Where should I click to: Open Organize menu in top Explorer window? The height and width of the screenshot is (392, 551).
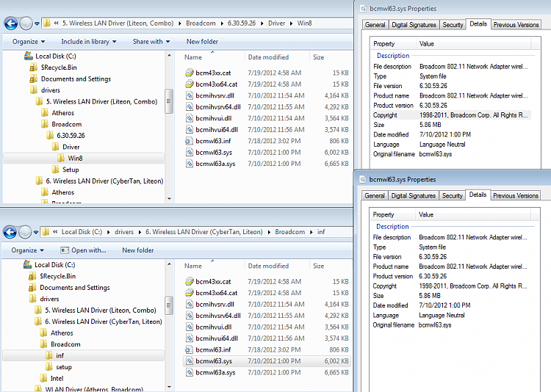[29, 41]
